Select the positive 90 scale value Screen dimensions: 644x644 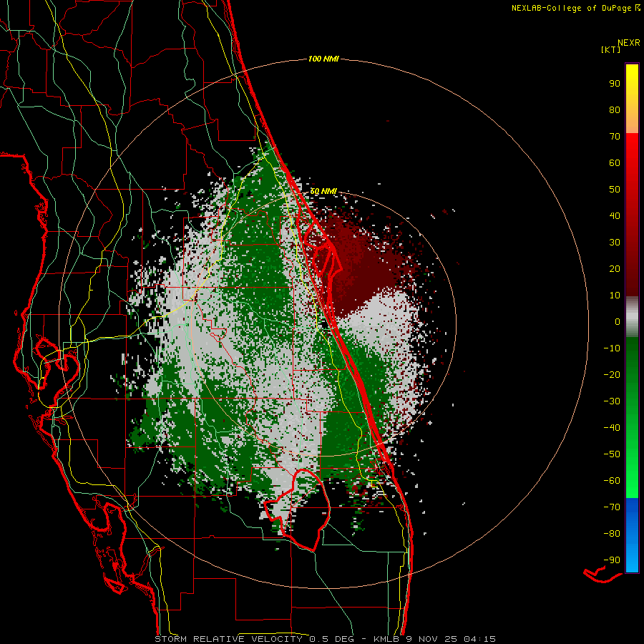coord(615,84)
